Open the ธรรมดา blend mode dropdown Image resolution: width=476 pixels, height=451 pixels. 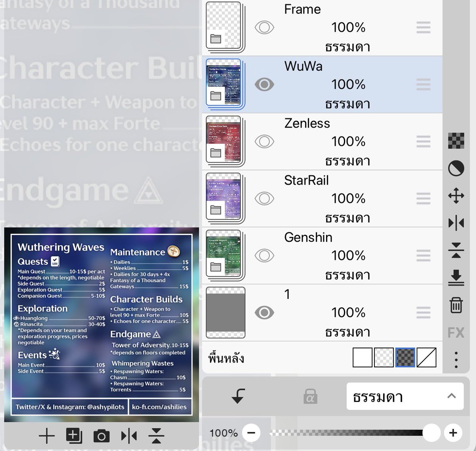tap(405, 396)
